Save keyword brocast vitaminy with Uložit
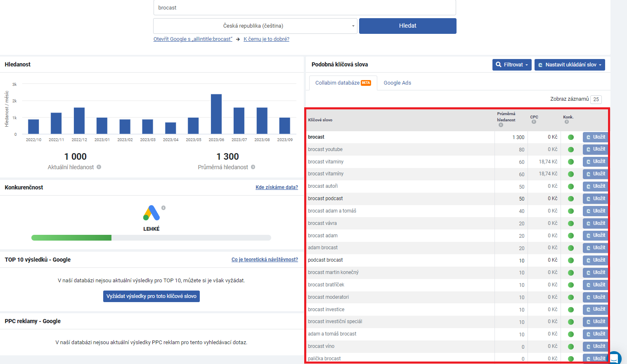Viewport: 627px width, 364px height. 596,162
